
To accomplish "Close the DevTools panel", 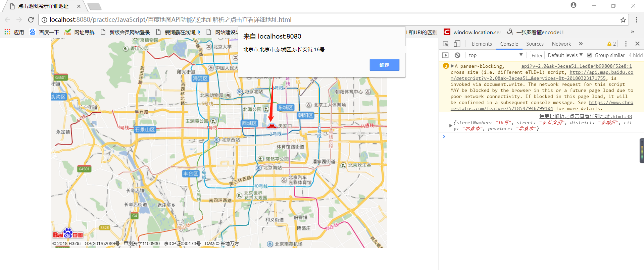I will point(637,44).
